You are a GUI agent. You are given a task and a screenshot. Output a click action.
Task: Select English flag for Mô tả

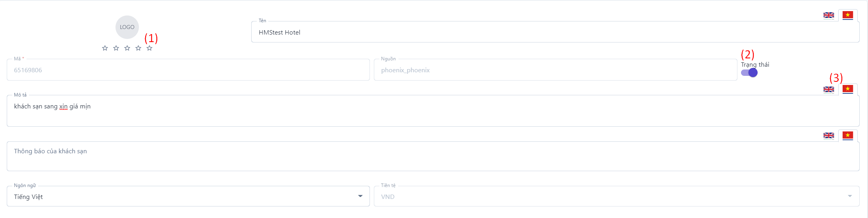pyautogui.click(x=828, y=89)
